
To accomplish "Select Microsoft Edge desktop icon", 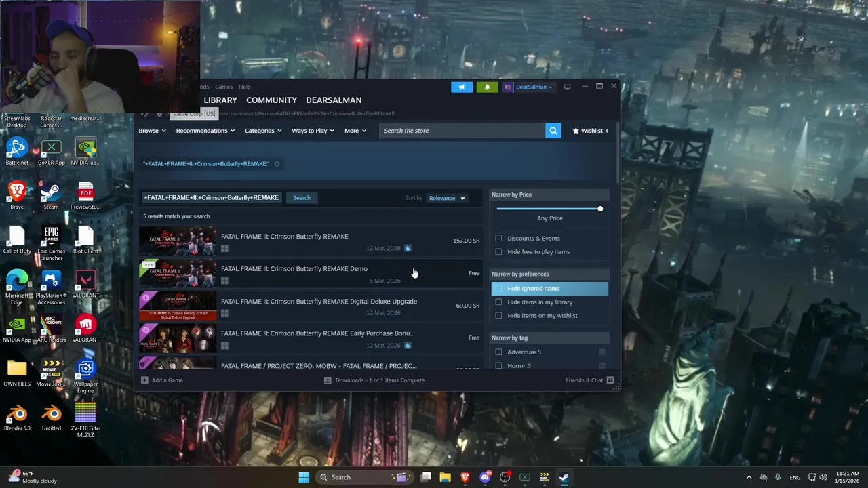I will 17,287.
